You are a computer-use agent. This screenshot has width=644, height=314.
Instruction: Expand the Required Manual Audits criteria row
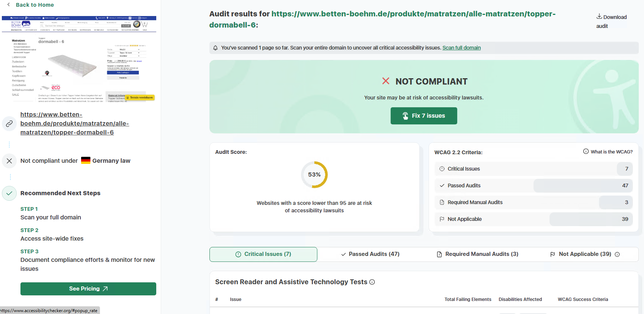coord(533,202)
